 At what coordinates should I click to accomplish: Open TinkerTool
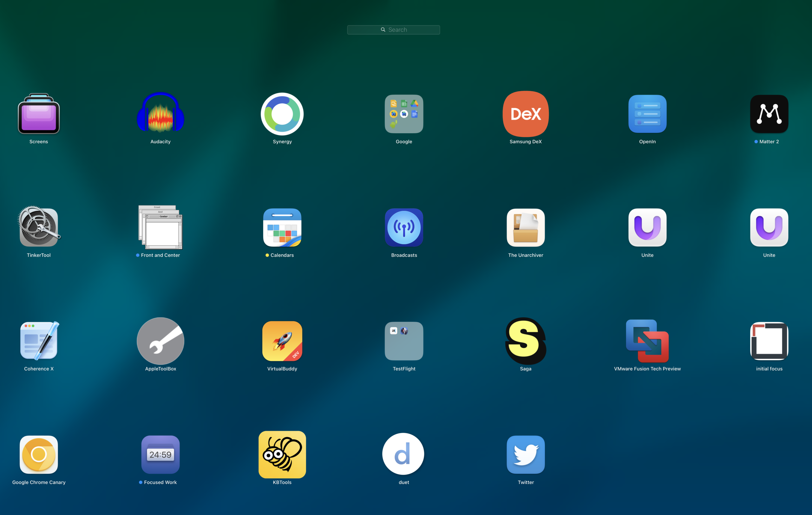(39, 226)
